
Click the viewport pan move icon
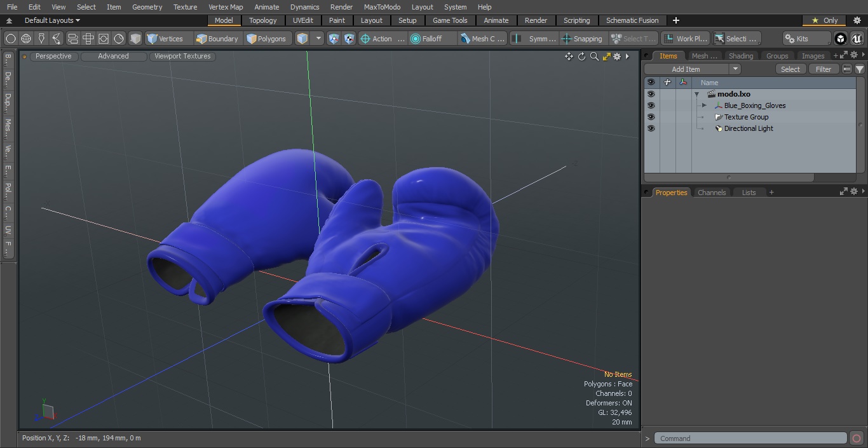tap(569, 57)
